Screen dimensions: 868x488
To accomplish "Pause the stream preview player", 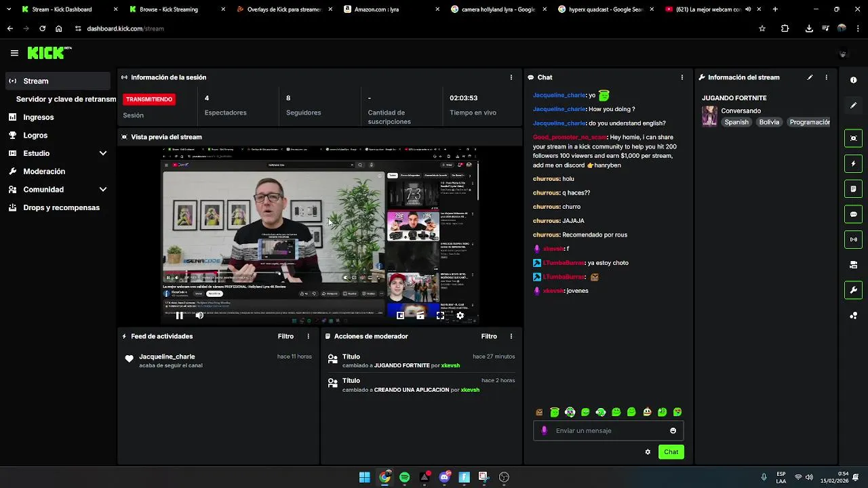I will (x=179, y=315).
